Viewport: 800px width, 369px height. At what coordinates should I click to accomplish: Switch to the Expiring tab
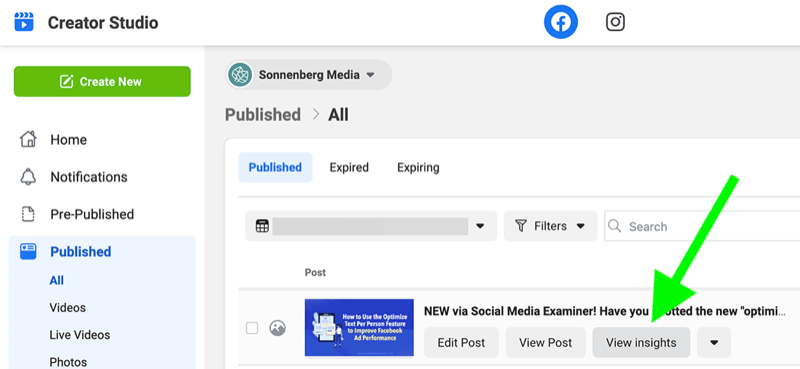click(x=418, y=167)
